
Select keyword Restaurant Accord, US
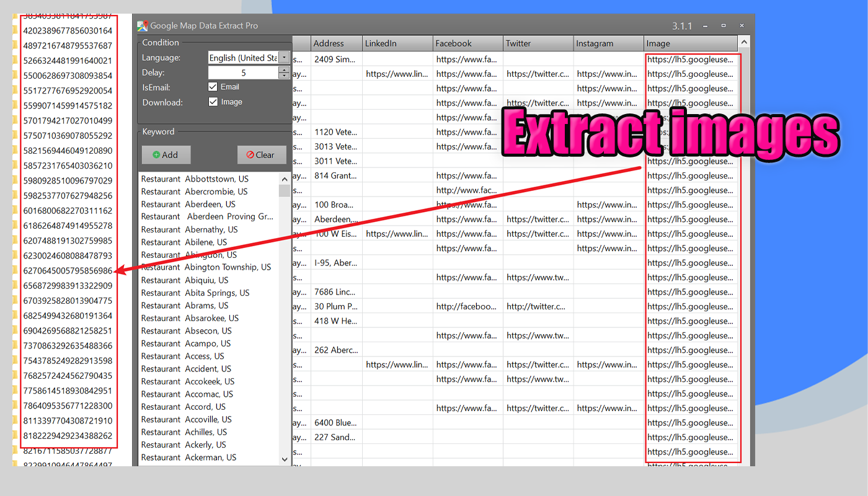[x=184, y=407]
